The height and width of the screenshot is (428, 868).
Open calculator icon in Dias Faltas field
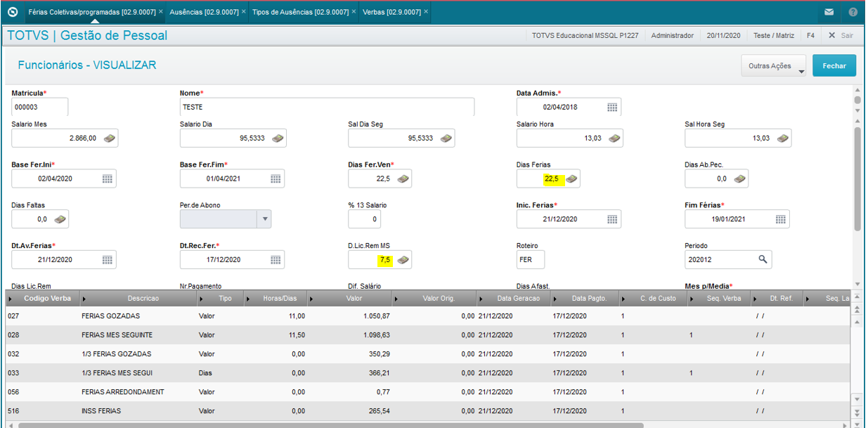tap(60, 219)
